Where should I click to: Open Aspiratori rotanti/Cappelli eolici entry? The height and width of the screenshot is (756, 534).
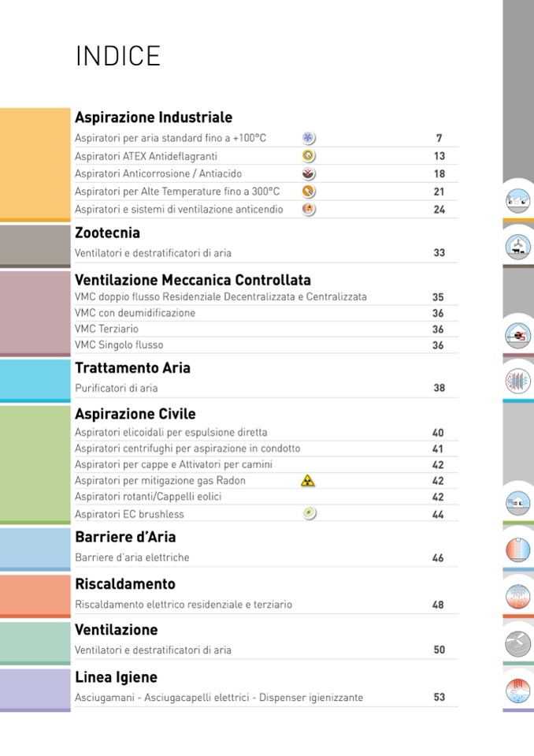click(148, 497)
